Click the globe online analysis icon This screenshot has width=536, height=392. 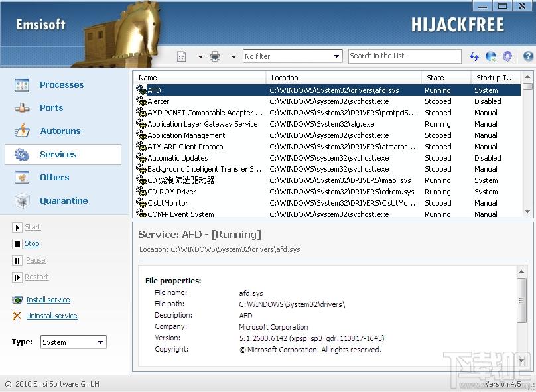(x=491, y=56)
